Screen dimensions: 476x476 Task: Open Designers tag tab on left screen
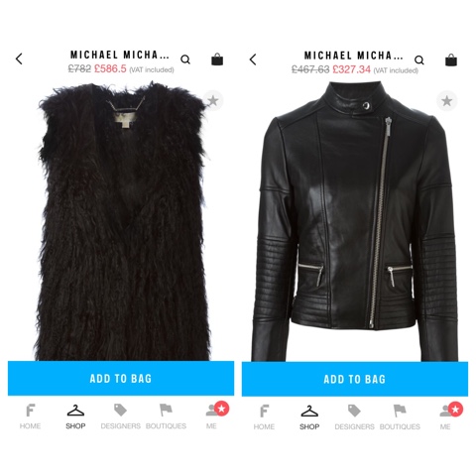[x=121, y=416]
